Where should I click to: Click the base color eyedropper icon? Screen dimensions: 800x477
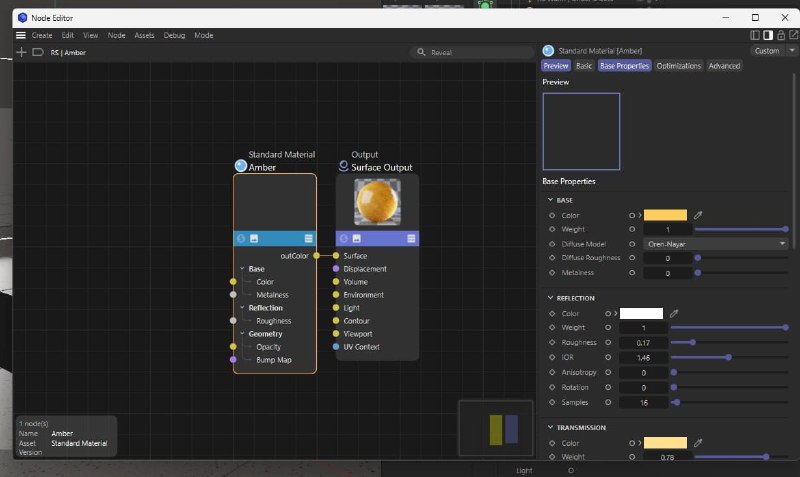click(698, 215)
